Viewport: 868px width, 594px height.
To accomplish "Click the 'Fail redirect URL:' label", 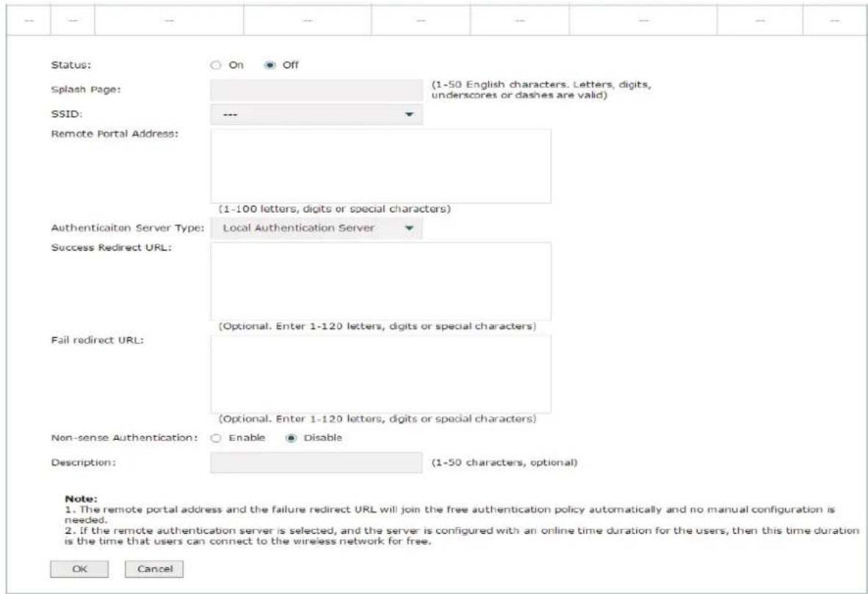I will (98, 340).
